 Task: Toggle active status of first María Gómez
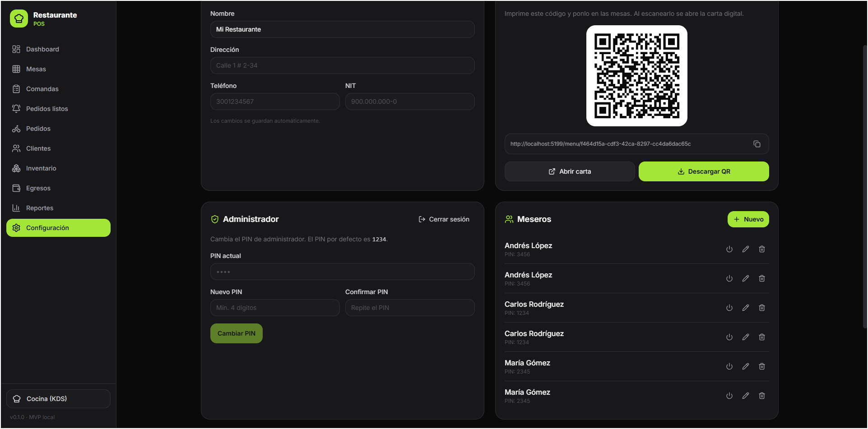coord(729,366)
